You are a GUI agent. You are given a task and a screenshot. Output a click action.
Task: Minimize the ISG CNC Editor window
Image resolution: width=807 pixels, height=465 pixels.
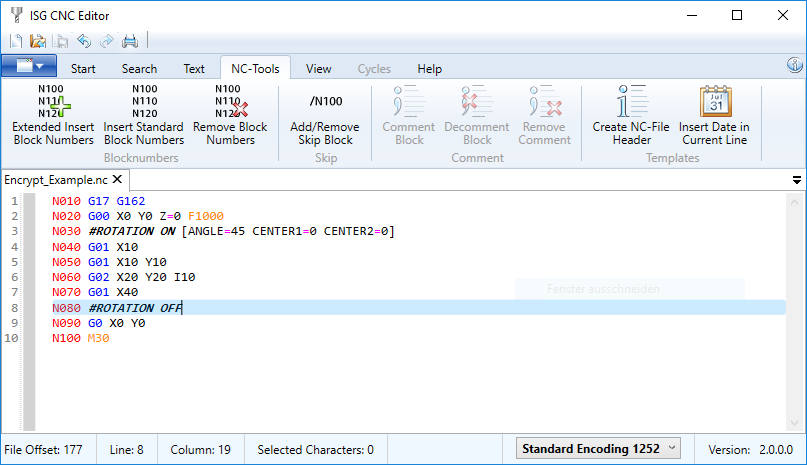692,15
